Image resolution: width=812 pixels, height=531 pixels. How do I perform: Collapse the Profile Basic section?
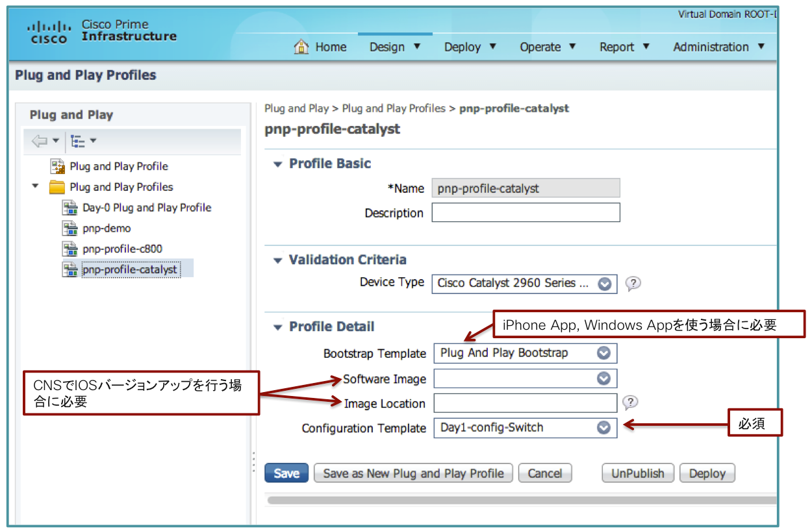pos(277,164)
